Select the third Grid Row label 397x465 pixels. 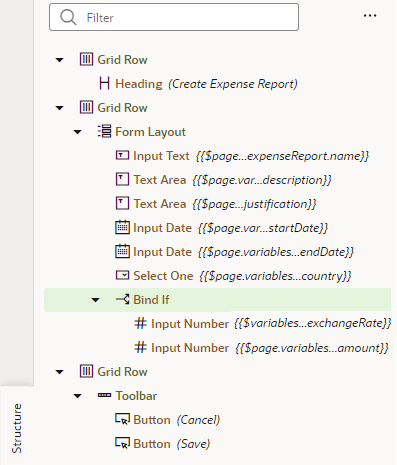tap(122, 372)
